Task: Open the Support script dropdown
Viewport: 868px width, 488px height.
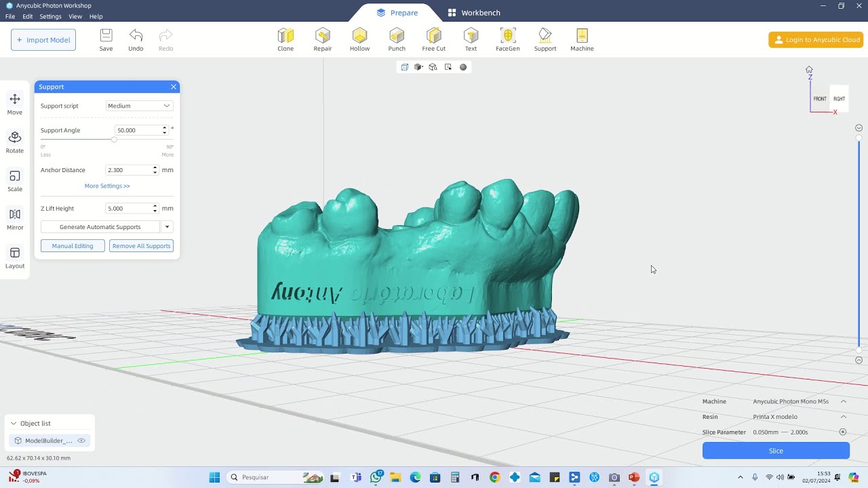Action: [x=139, y=106]
